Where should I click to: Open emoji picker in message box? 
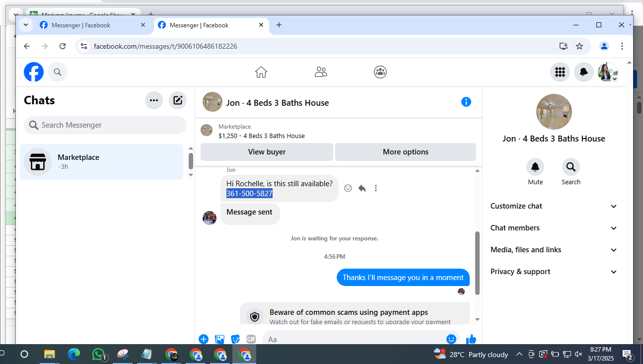[451, 339]
